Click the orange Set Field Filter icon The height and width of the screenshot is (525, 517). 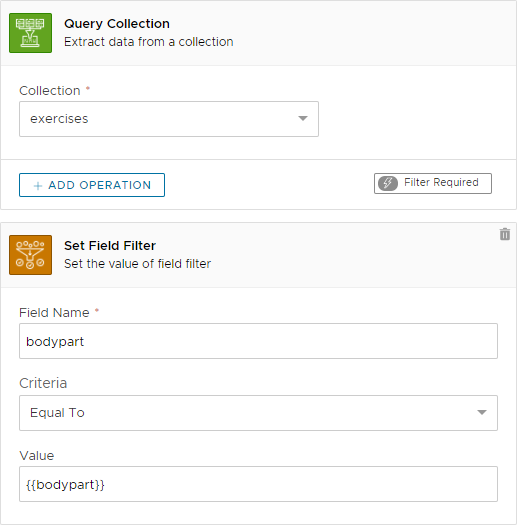[30, 255]
